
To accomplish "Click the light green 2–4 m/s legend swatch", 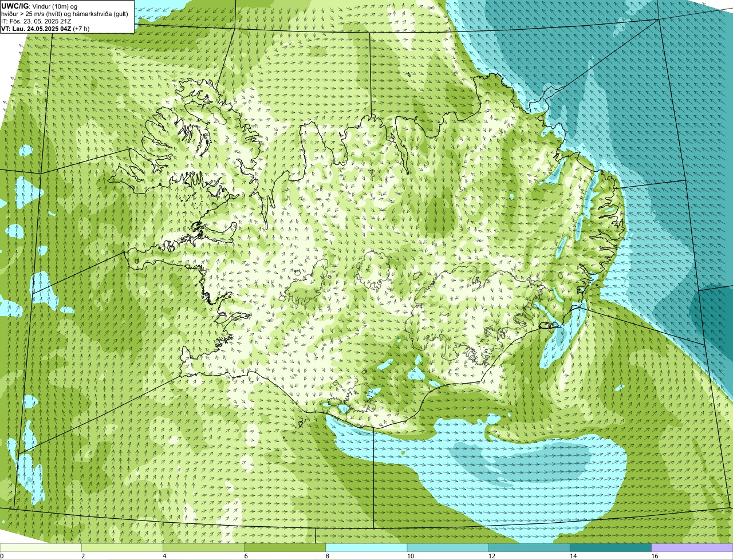I will pyautogui.click(x=122, y=547).
